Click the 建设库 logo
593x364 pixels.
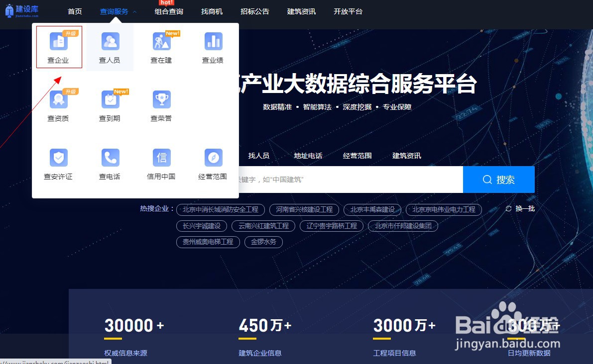(x=23, y=10)
